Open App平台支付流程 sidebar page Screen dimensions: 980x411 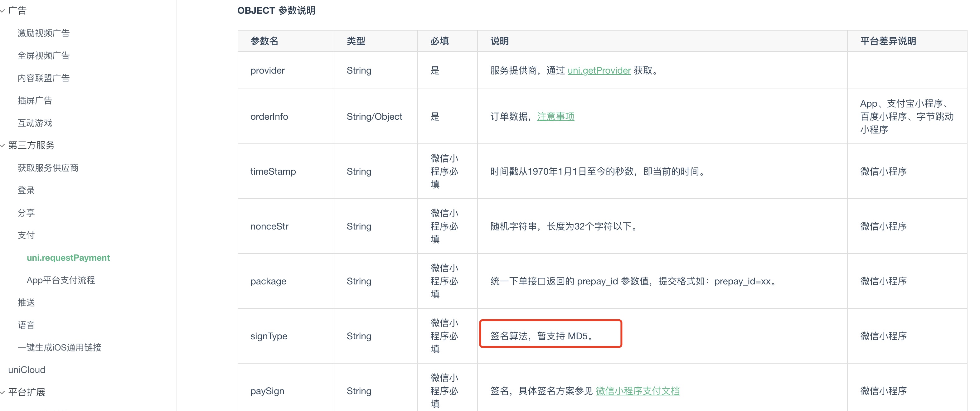point(61,280)
